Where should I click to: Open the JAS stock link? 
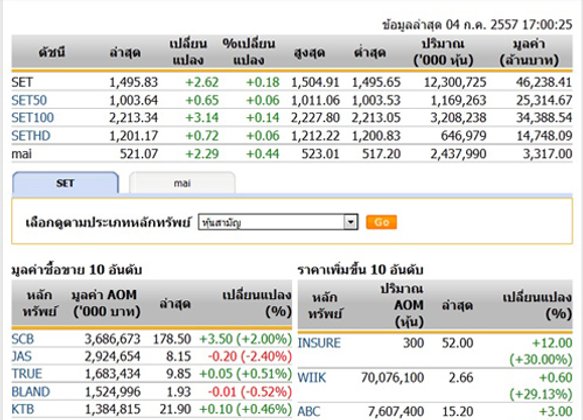[21, 356]
